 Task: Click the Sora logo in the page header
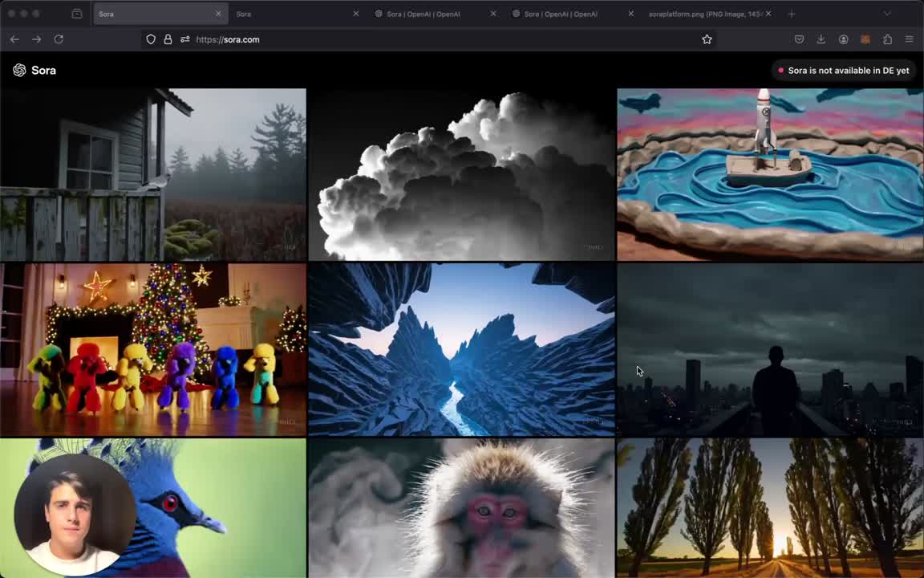click(x=19, y=70)
